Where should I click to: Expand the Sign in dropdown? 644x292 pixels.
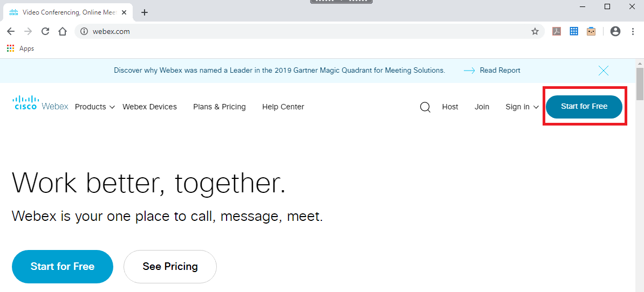tap(522, 107)
